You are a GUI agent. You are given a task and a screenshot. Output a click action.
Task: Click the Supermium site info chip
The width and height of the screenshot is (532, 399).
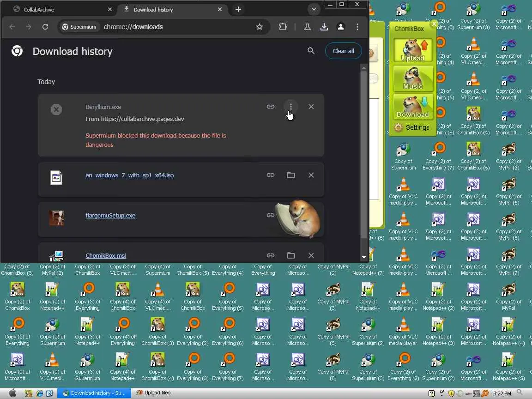(x=79, y=27)
